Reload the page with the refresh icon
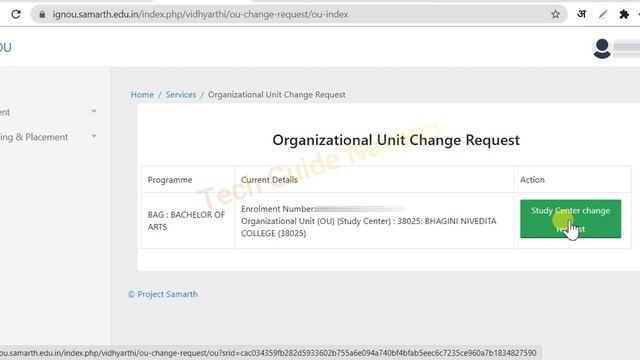Image resolution: width=640 pixels, height=360 pixels. click(x=16, y=14)
